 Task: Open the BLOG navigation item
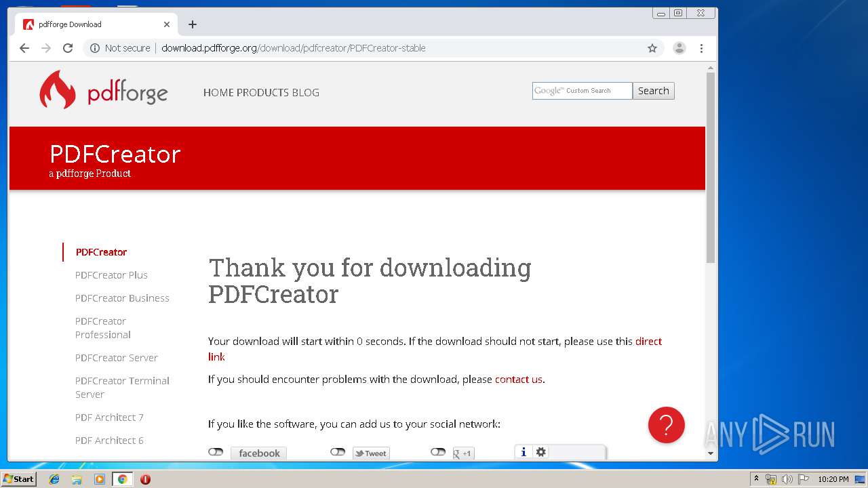pos(306,93)
